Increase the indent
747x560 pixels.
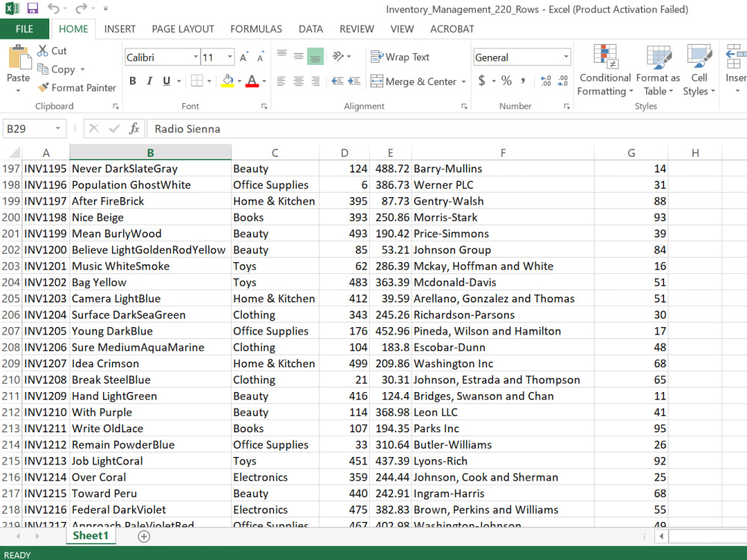pos(354,81)
